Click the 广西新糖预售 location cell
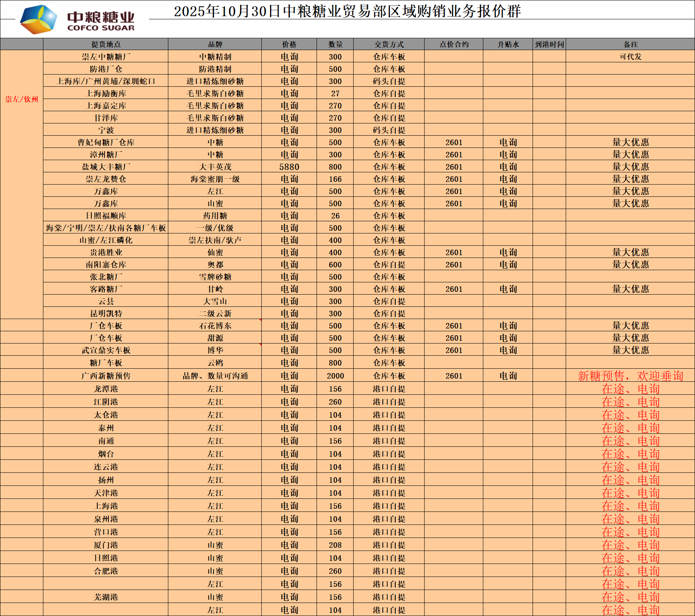The image size is (695, 616). pos(106,376)
